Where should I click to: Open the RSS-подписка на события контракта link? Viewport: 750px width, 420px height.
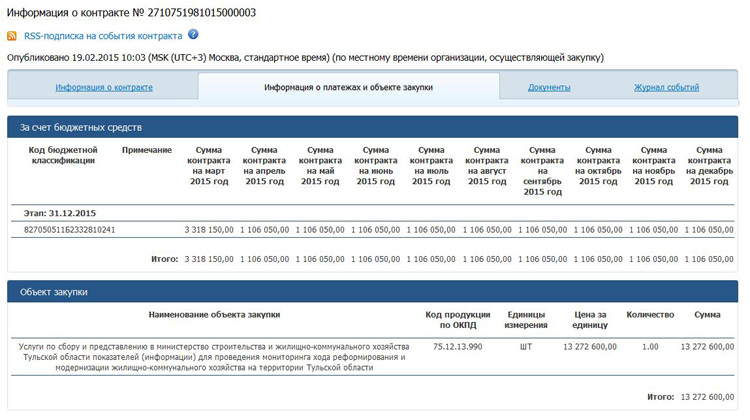pyautogui.click(x=103, y=36)
